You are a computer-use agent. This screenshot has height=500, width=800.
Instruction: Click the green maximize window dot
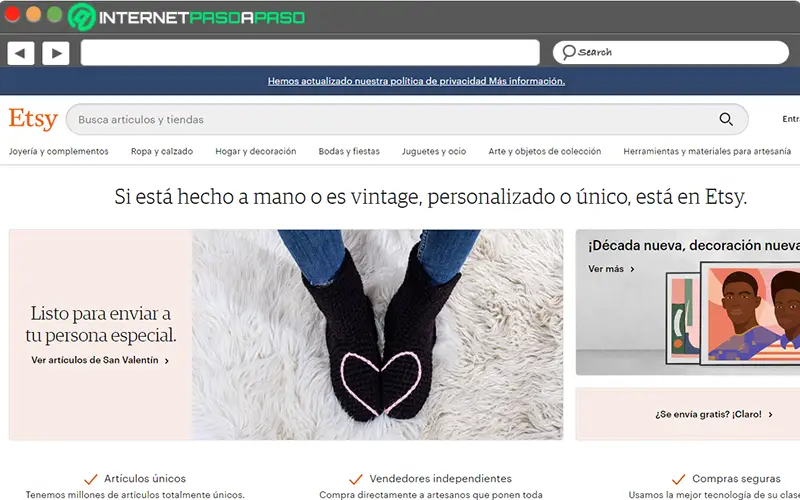click(55, 14)
